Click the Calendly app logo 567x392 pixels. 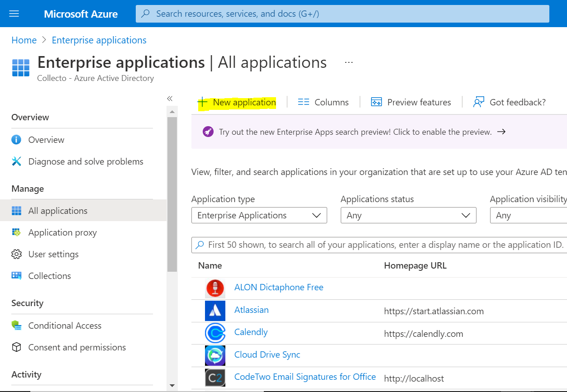tap(215, 333)
